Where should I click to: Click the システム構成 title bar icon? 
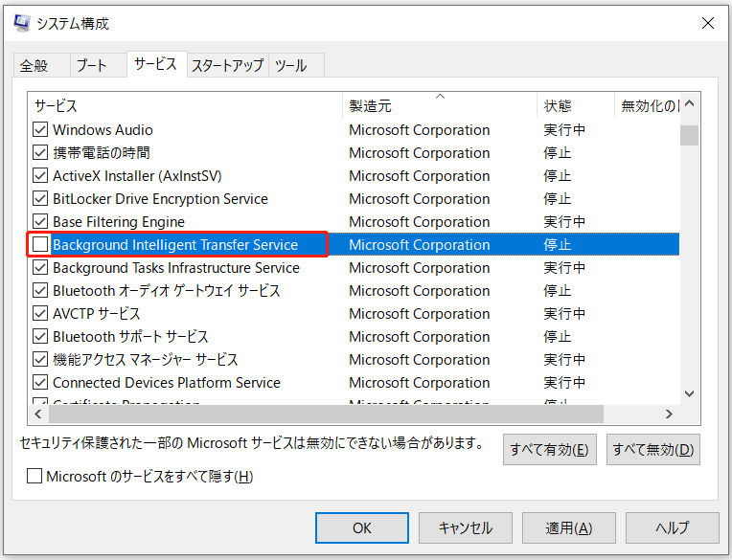[x=21, y=23]
